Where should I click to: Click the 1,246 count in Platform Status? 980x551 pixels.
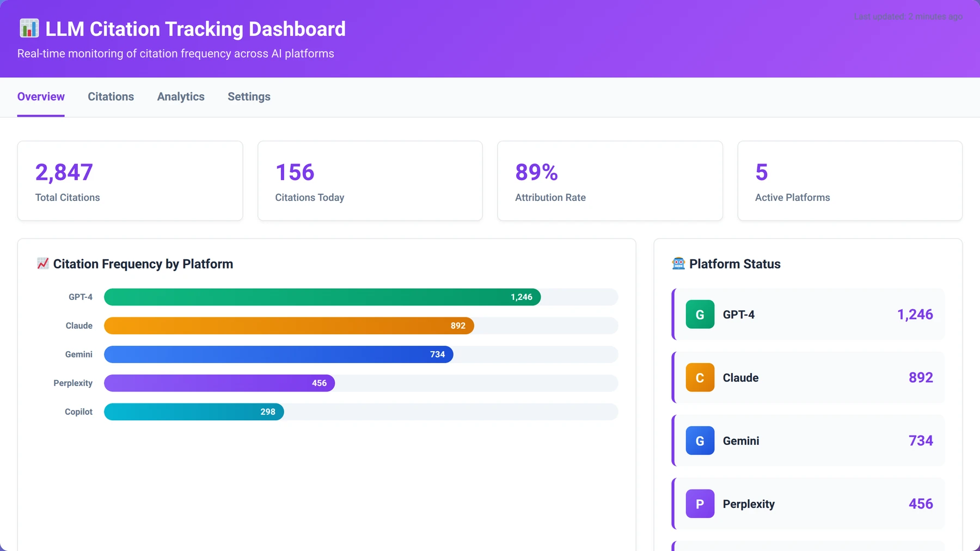click(915, 314)
